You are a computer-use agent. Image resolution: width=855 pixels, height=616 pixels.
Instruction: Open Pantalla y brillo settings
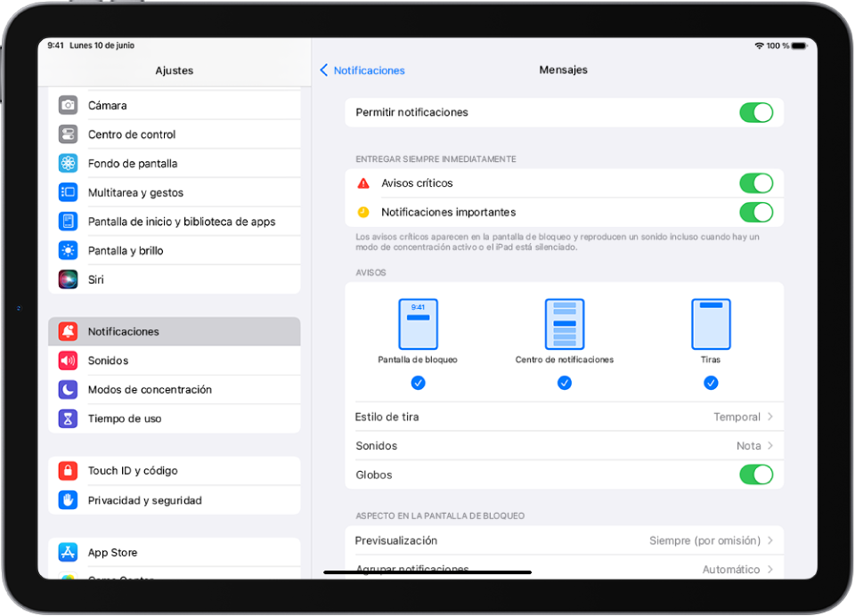175,250
